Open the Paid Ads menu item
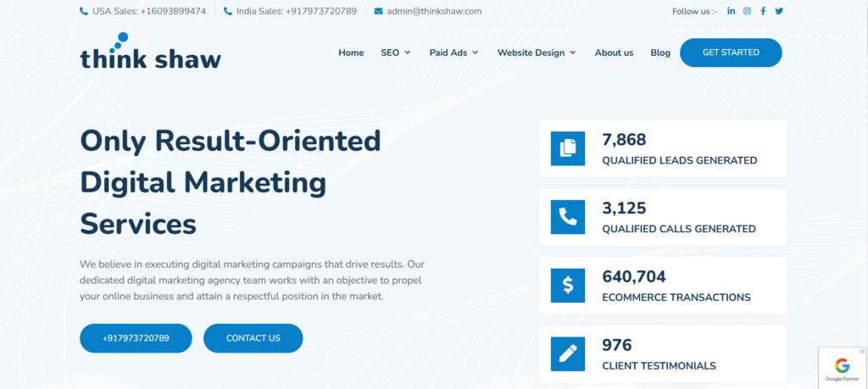The width and height of the screenshot is (868, 389). click(448, 53)
